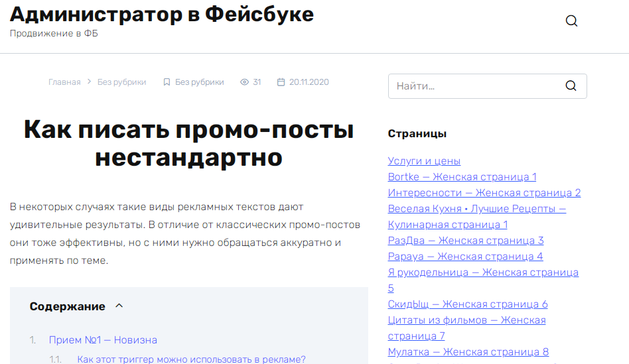Click the bookmark icon before Без рубрики
Image resolution: width=629 pixels, height=364 pixels.
(x=167, y=82)
